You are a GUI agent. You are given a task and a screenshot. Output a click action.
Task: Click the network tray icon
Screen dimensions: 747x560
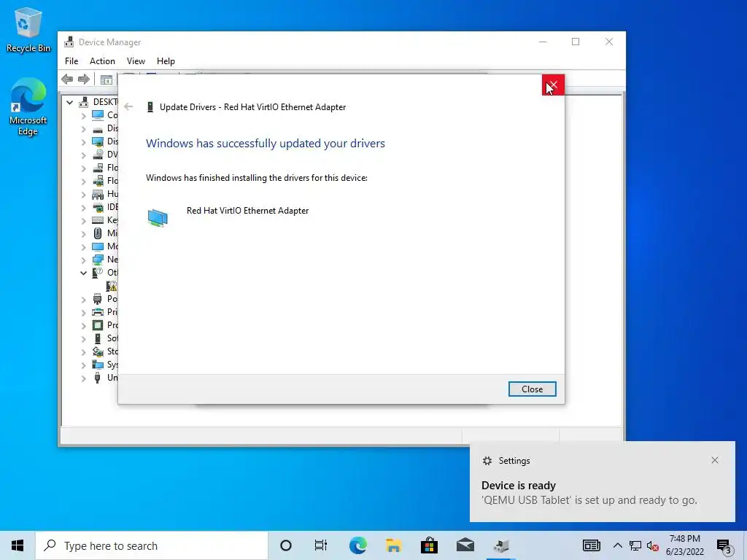pyautogui.click(x=635, y=545)
